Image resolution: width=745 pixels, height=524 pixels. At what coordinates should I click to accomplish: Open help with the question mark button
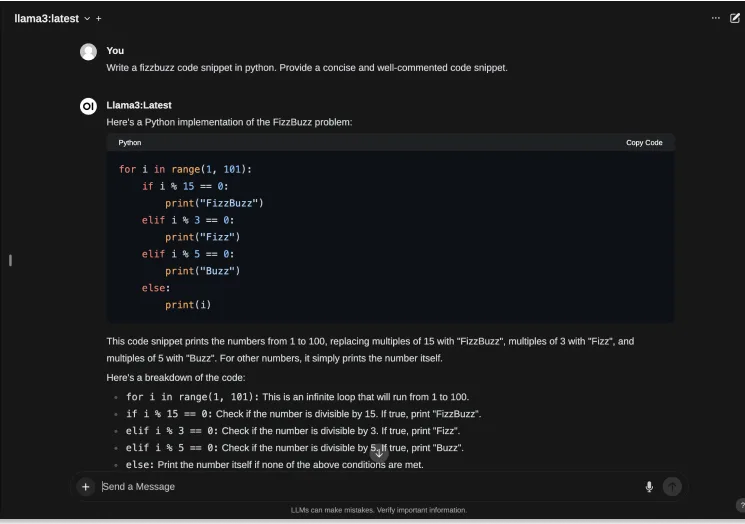tap(741, 505)
